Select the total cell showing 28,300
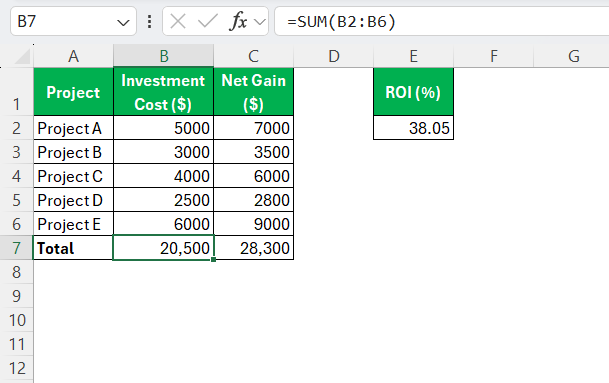 [254, 248]
